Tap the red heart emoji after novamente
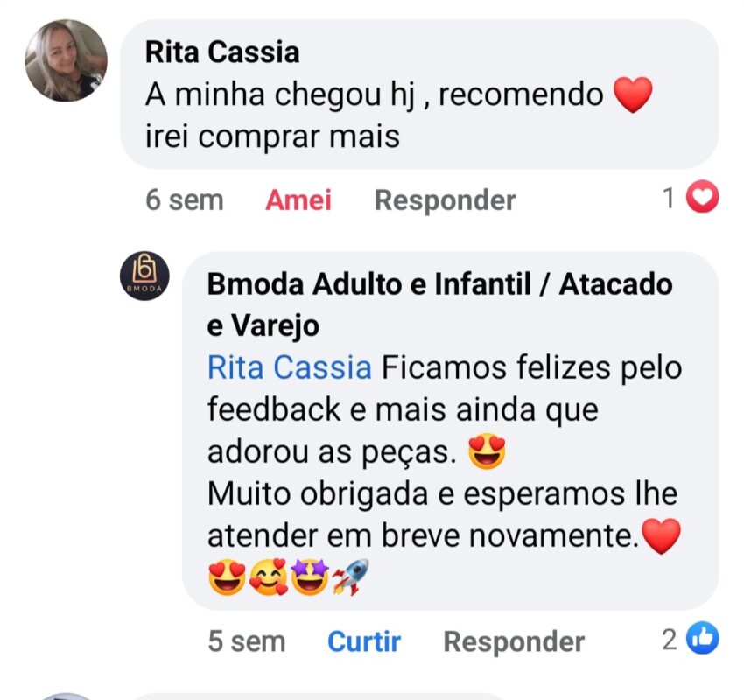The image size is (744, 700). tap(661, 535)
